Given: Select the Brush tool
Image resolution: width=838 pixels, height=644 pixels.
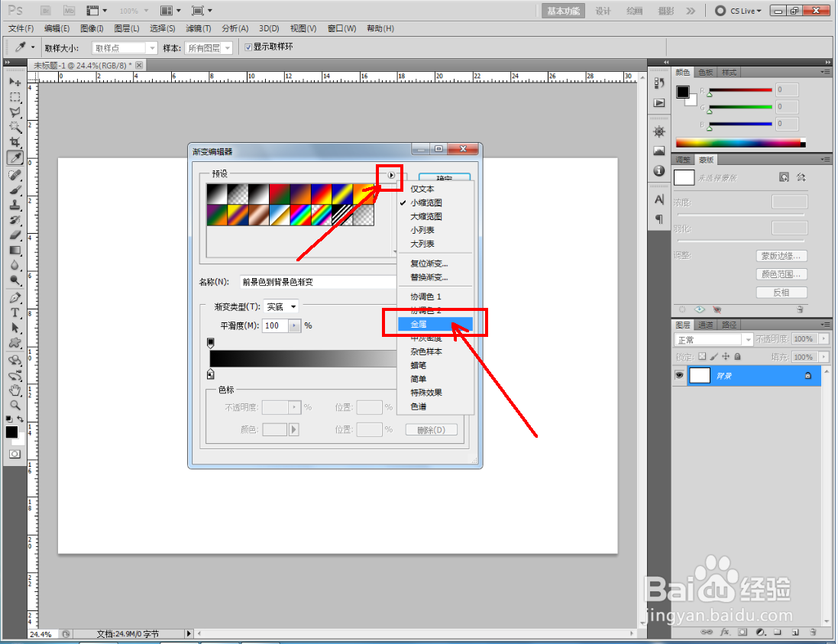Looking at the screenshot, I should pos(15,189).
